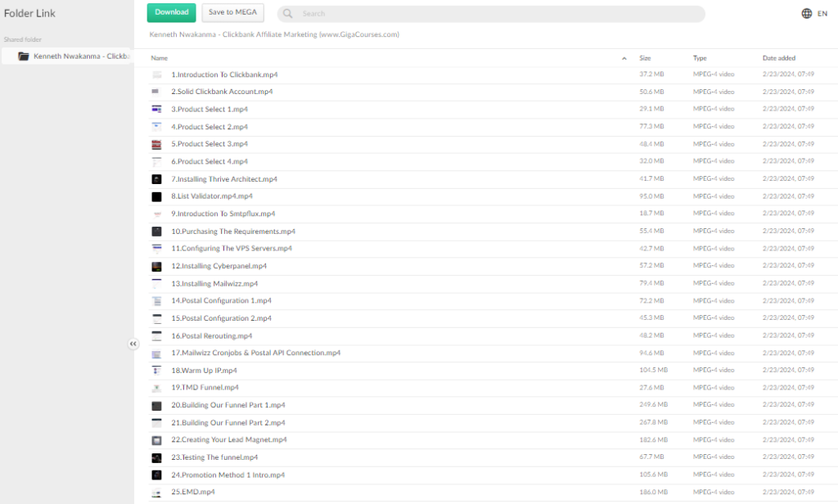Collapse the sidebar using the double-chevron control
Viewport: 838px width, 504px height.
coord(133,344)
